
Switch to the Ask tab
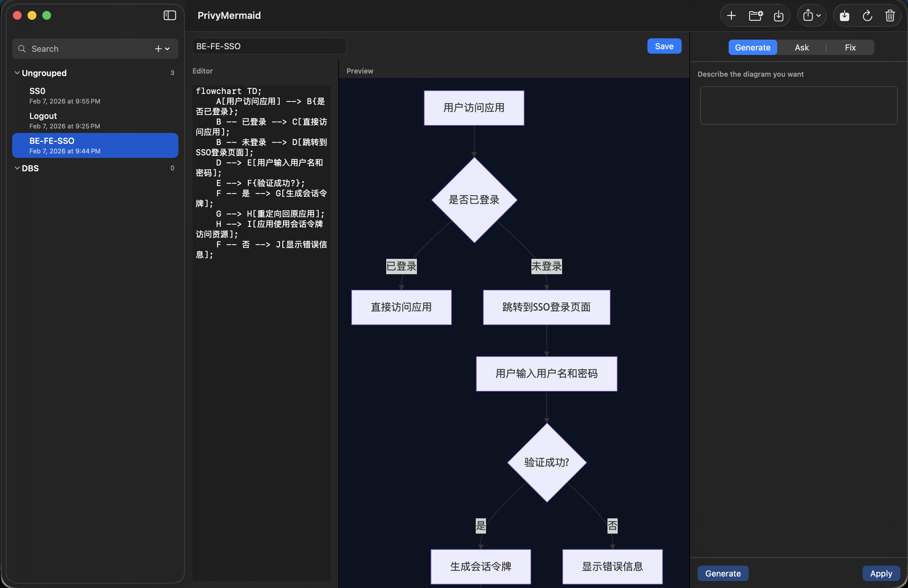click(x=801, y=47)
